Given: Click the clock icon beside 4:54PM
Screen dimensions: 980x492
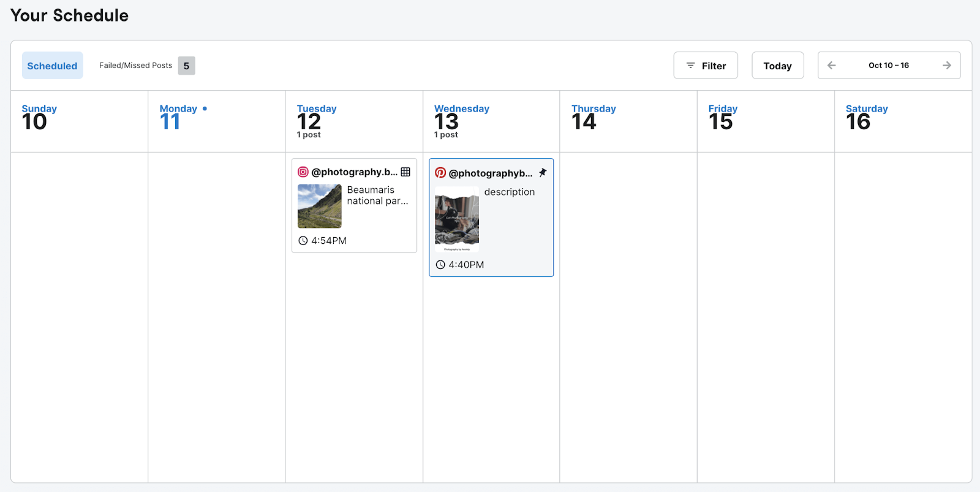Looking at the screenshot, I should (x=303, y=241).
